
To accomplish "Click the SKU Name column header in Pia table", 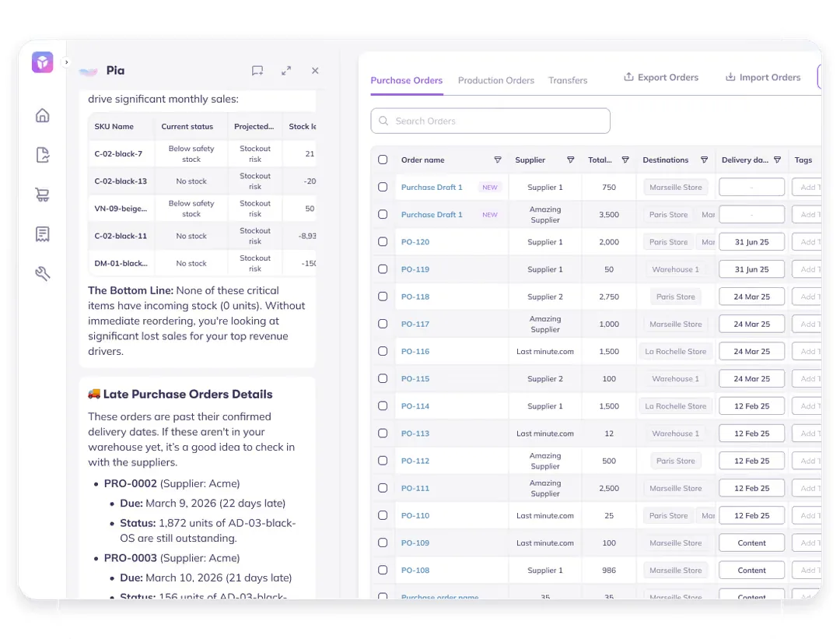I will click(114, 127).
